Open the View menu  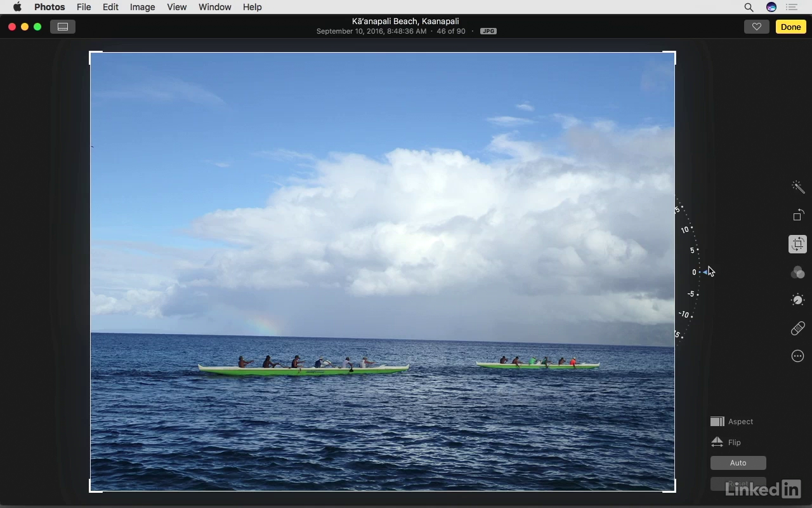[176, 7]
